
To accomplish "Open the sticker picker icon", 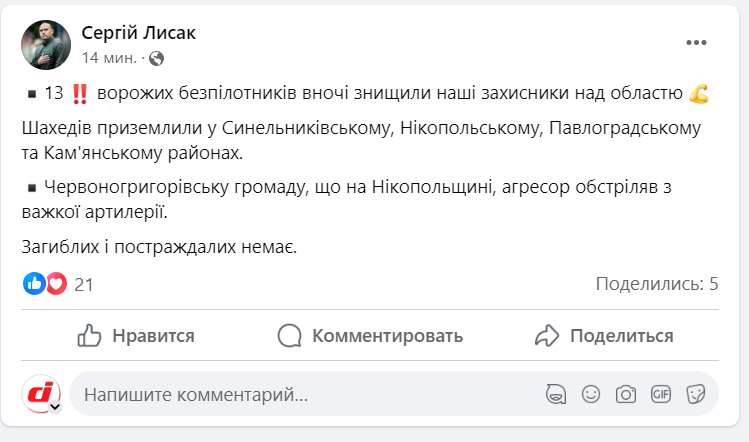I will coord(696,394).
